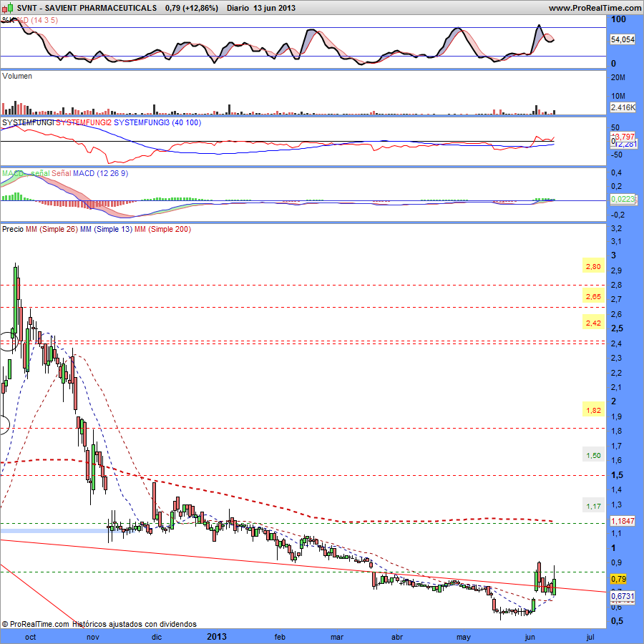Click the current price tag 0,79
The height and width of the screenshot is (644, 644).
(x=618, y=579)
